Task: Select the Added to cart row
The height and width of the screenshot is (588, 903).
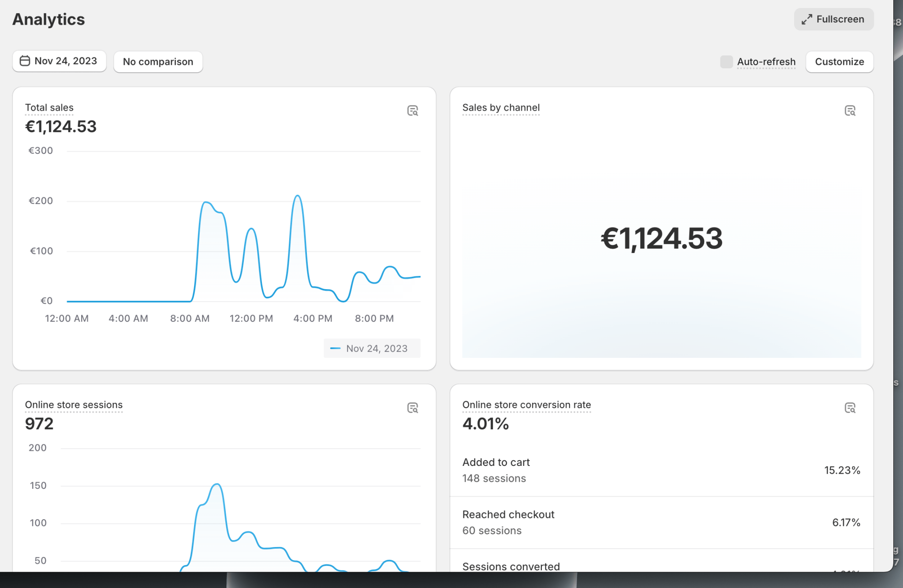Action: [x=661, y=470]
